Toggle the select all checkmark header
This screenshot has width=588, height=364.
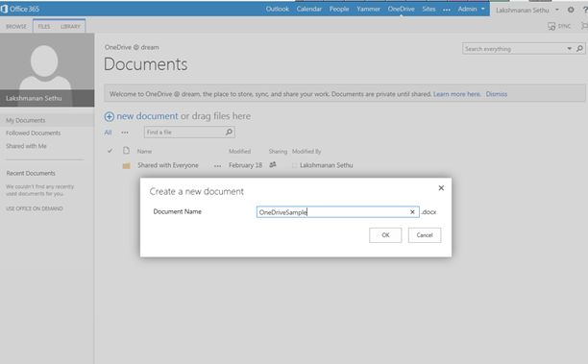110,151
